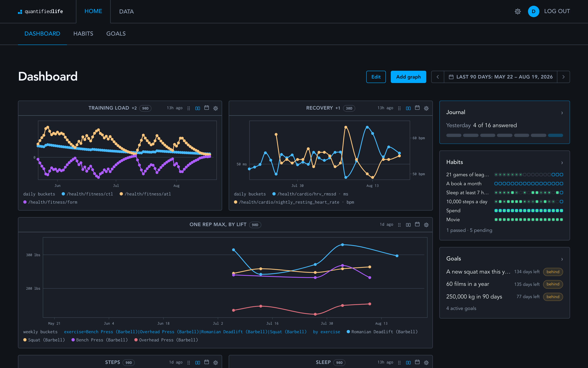Select the HABITS sub-tab
This screenshot has height=368, width=588.
(x=83, y=34)
